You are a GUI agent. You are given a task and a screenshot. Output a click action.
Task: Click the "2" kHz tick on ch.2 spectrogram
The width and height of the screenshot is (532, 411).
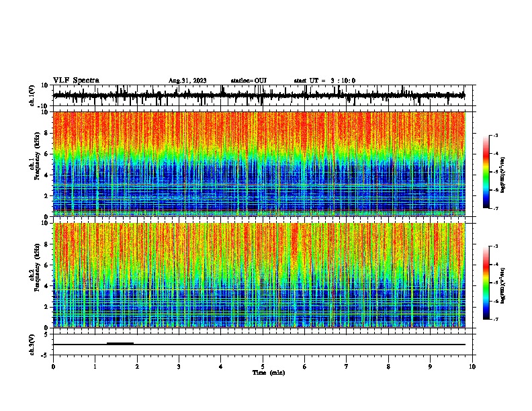pyautogui.click(x=46, y=307)
